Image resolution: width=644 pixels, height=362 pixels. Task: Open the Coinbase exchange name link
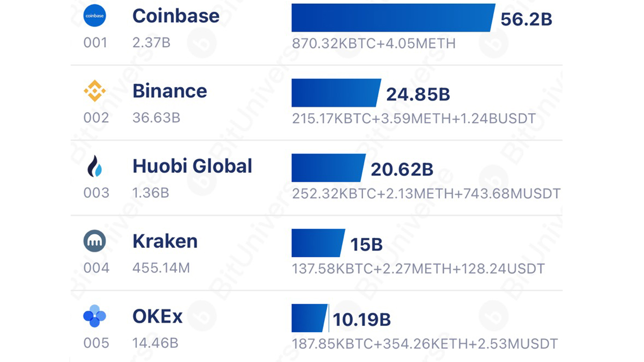pos(176,16)
